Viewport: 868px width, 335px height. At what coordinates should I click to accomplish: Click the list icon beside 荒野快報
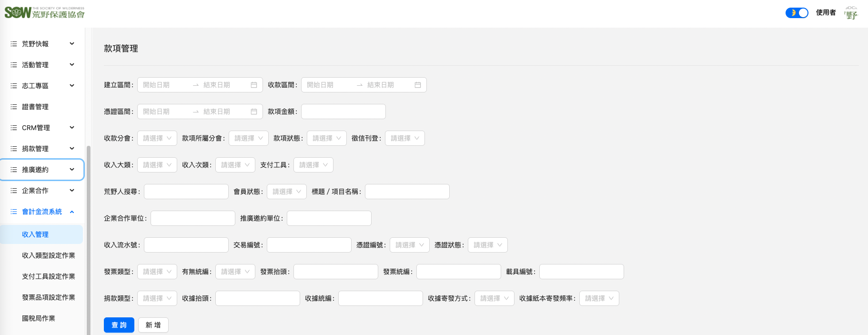tap(14, 44)
